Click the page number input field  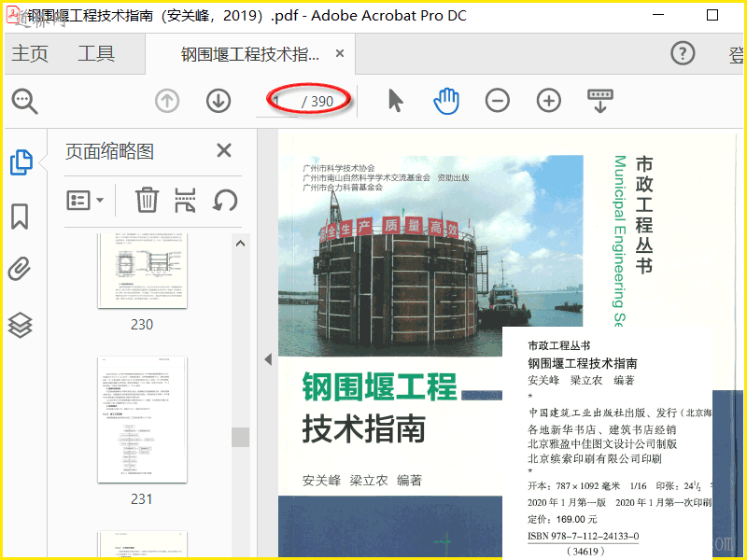(x=278, y=102)
